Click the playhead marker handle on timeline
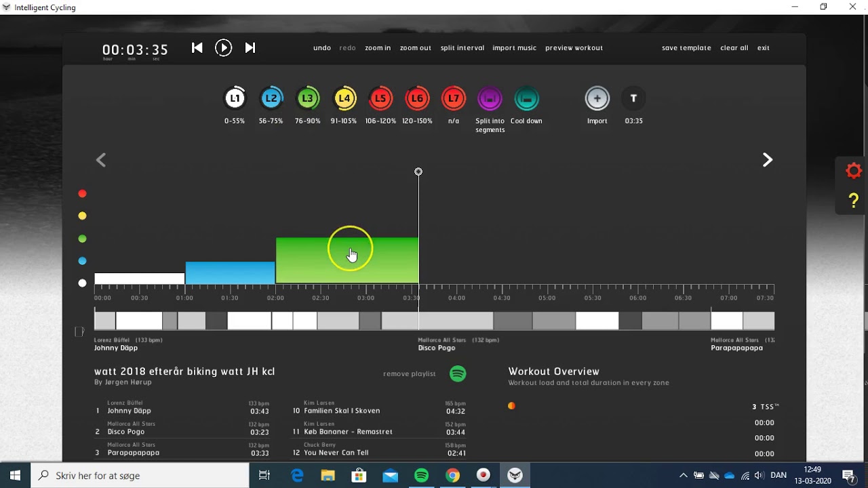868x488 pixels. point(418,172)
